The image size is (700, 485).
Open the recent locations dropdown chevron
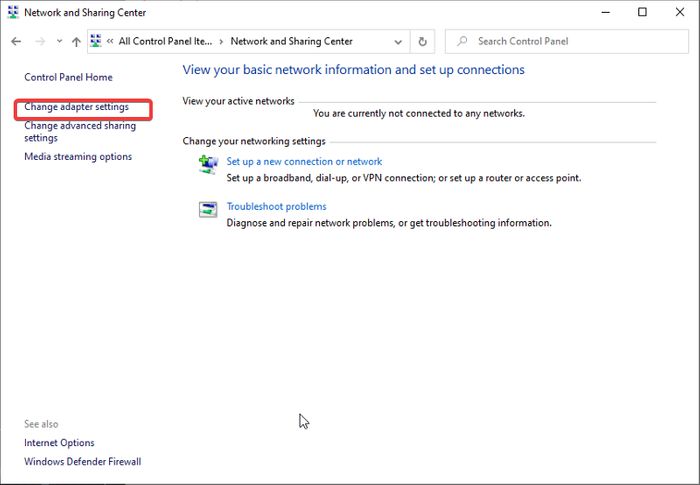(59, 42)
